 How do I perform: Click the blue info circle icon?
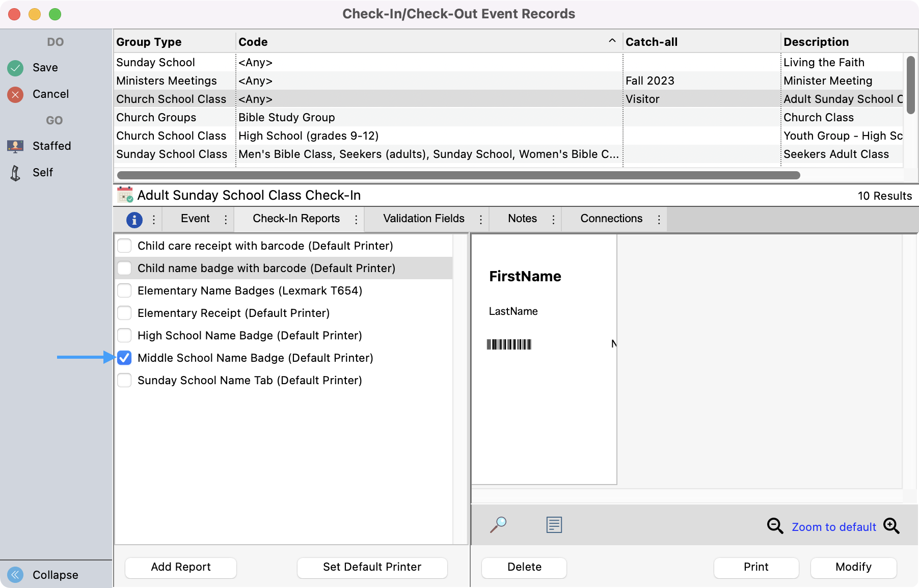[134, 219]
